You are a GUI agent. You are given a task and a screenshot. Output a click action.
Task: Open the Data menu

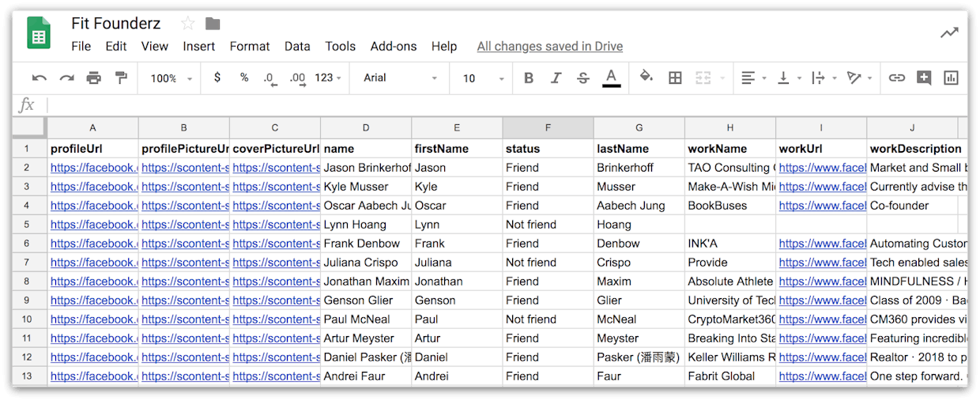coord(297,47)
